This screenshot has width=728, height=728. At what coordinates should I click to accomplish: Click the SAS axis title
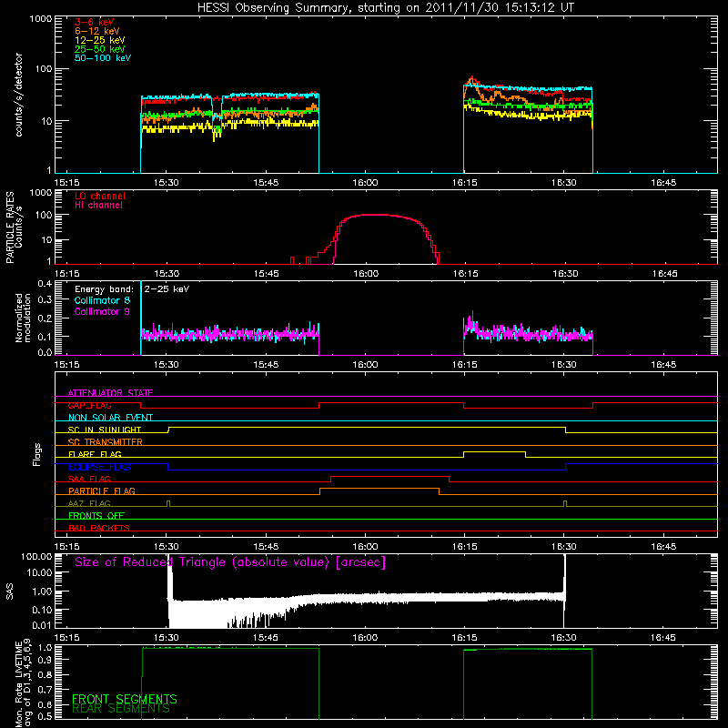point(9,591)
